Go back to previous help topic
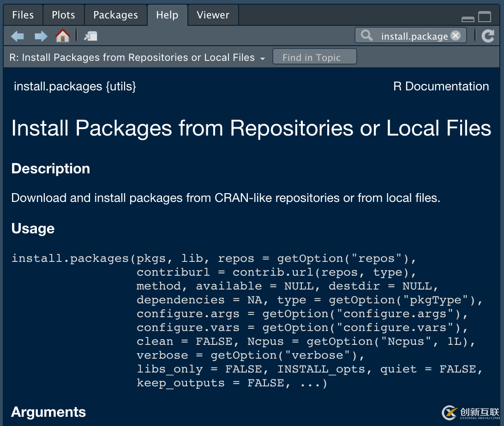 click(18, 36)
